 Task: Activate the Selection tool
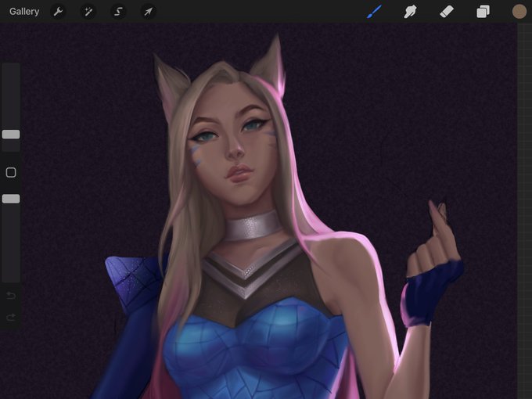pos(118,12)
